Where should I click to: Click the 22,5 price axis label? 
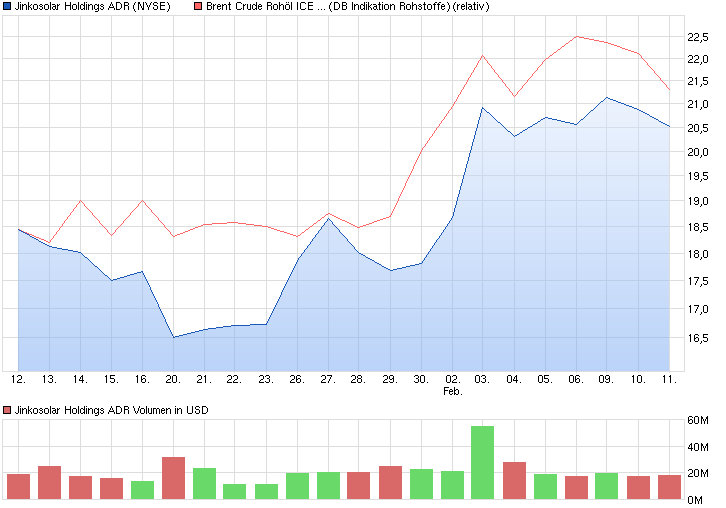pyautogui.click(x=698, y=38)
